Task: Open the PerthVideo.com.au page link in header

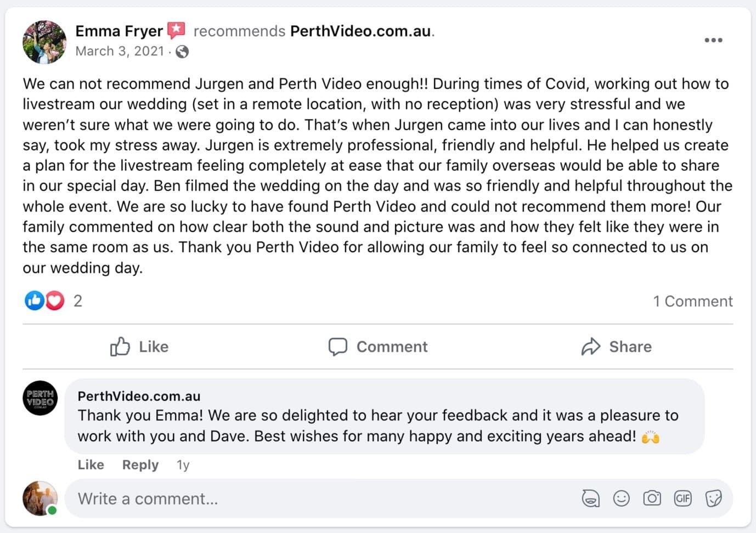Action: point(360,31)
